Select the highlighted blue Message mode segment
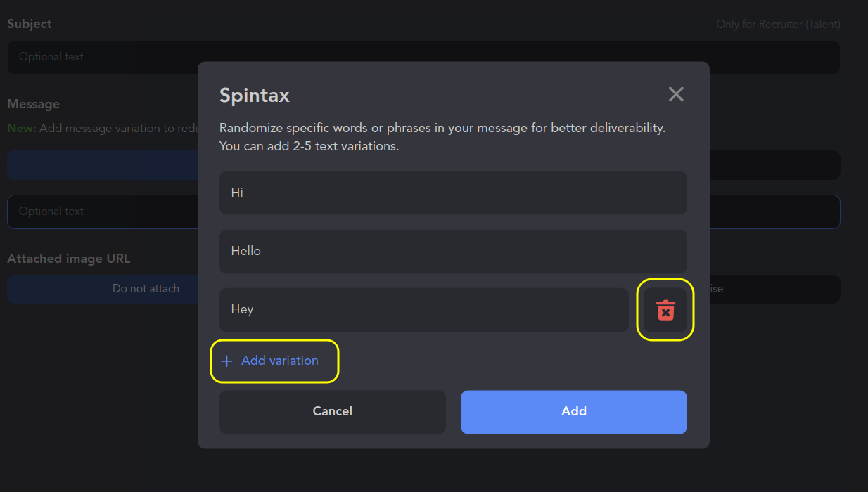 (x=102, y=165)
